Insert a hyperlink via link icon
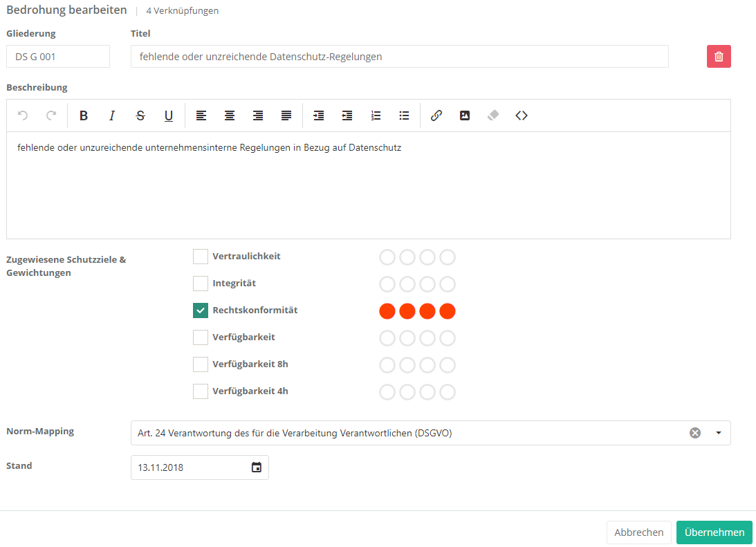 (x=436, y=115)
